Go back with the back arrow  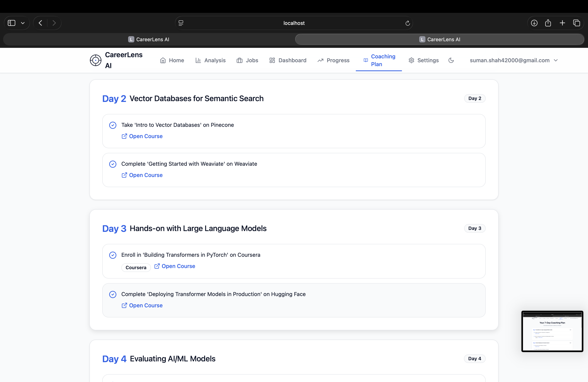[40, 23]
